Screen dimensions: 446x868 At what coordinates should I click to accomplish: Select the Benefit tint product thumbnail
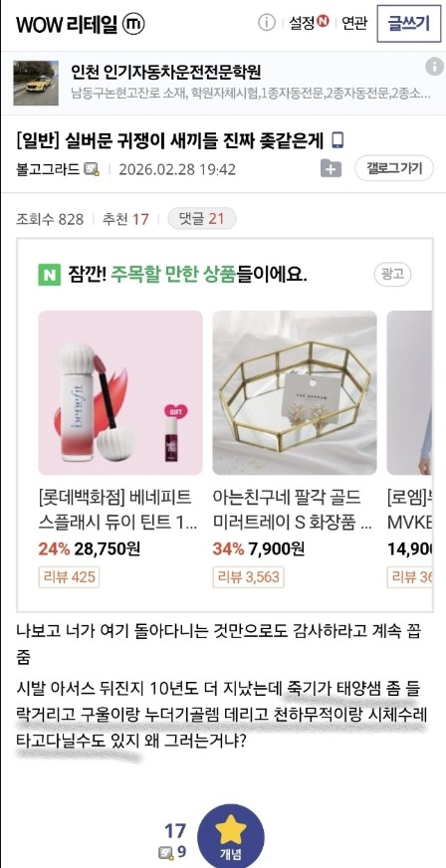pos(120,392)
